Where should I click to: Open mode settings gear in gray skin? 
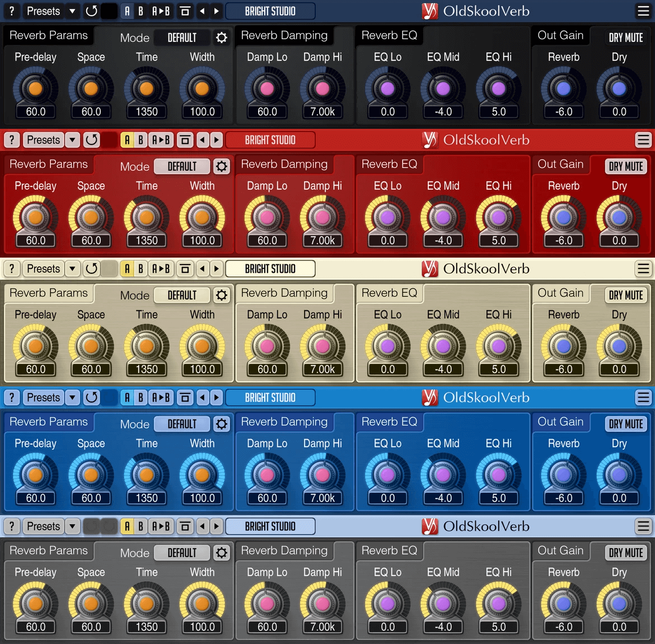[x=221, y=553]
